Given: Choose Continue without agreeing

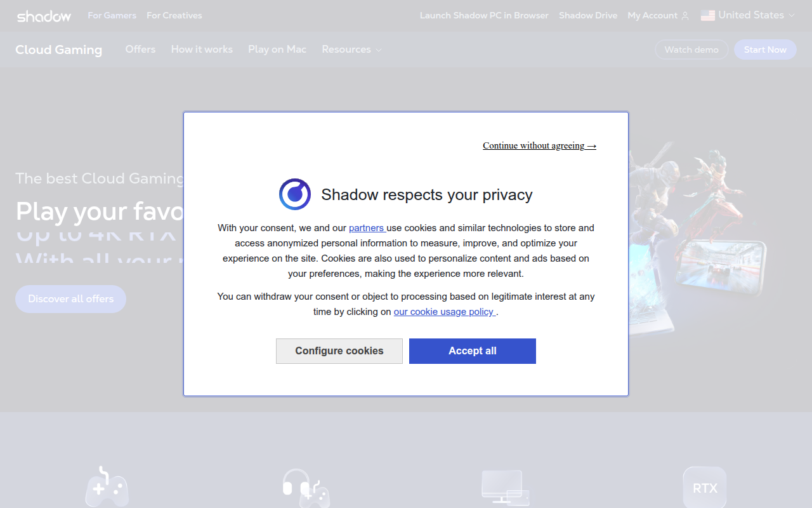Looking at the screenshot, I should pyautogui.click(x=539, y=145).
